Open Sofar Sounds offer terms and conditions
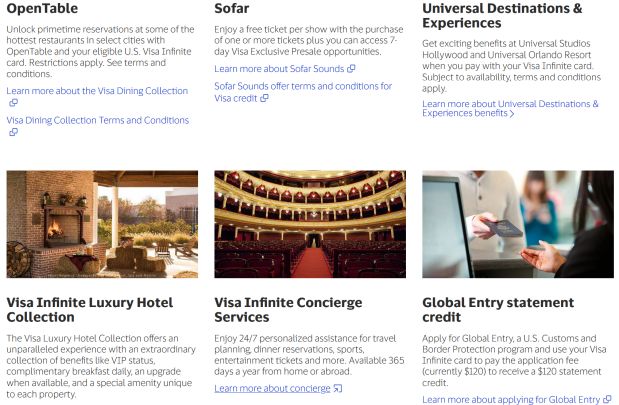 click(303, 92)
